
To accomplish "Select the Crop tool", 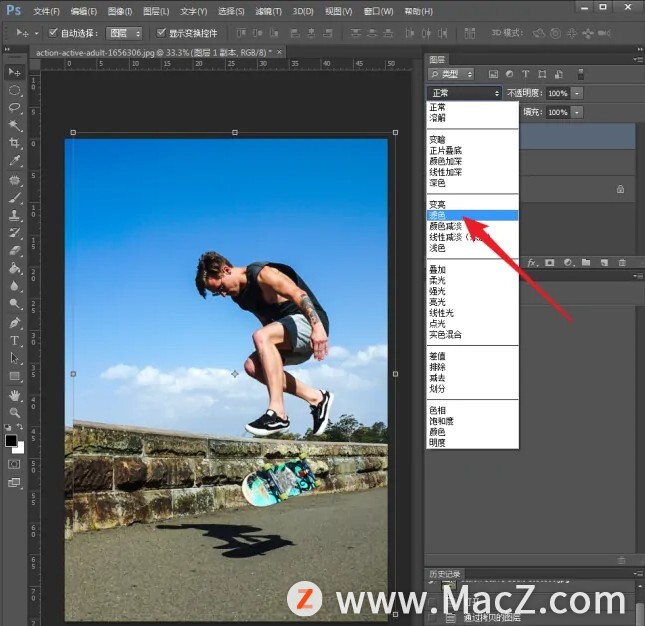I will pos(15,143).
